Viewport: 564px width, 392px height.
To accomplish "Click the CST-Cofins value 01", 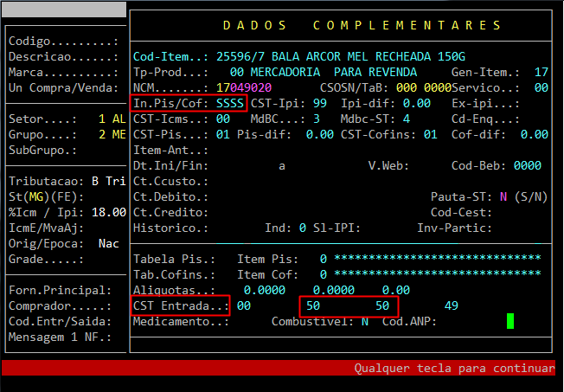I will (430, 134).
